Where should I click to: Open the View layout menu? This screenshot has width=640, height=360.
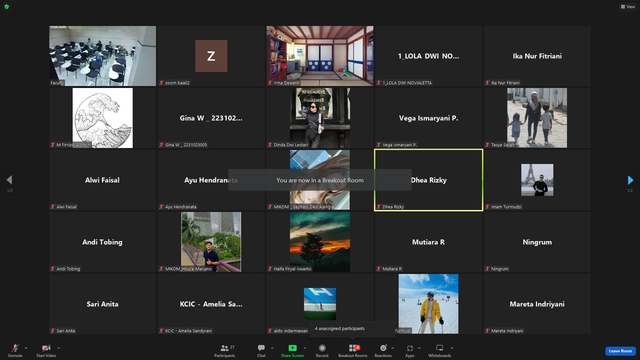(628, 7)
